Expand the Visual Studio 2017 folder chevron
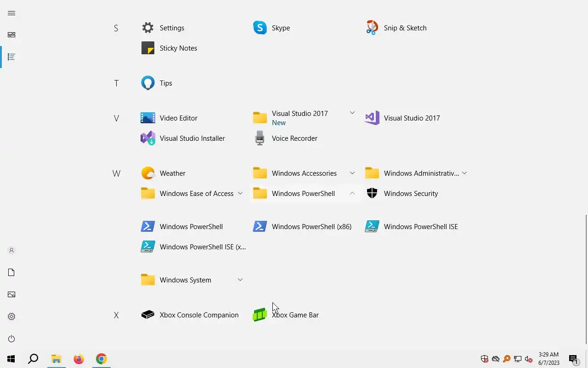The width and height of the screenshot is (588, 368). (352, 113)
